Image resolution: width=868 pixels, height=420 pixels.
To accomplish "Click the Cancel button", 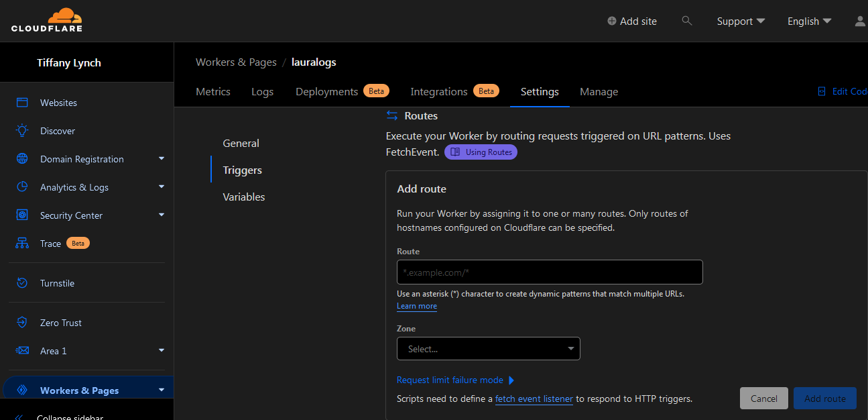I will [763, 399].
